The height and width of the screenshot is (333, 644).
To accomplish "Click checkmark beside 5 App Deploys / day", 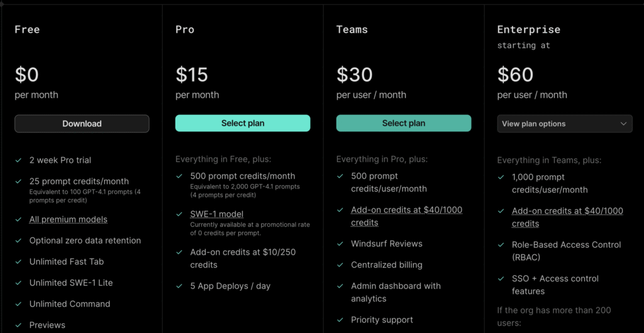I will coord(179,286).
